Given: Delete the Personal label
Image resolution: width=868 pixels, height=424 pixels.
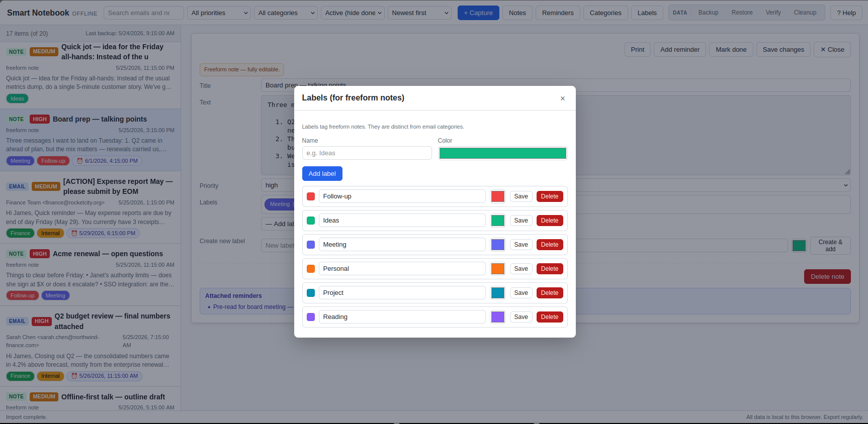Looking at the screenshot, I should pyautogui.click(x=549, y=269).
